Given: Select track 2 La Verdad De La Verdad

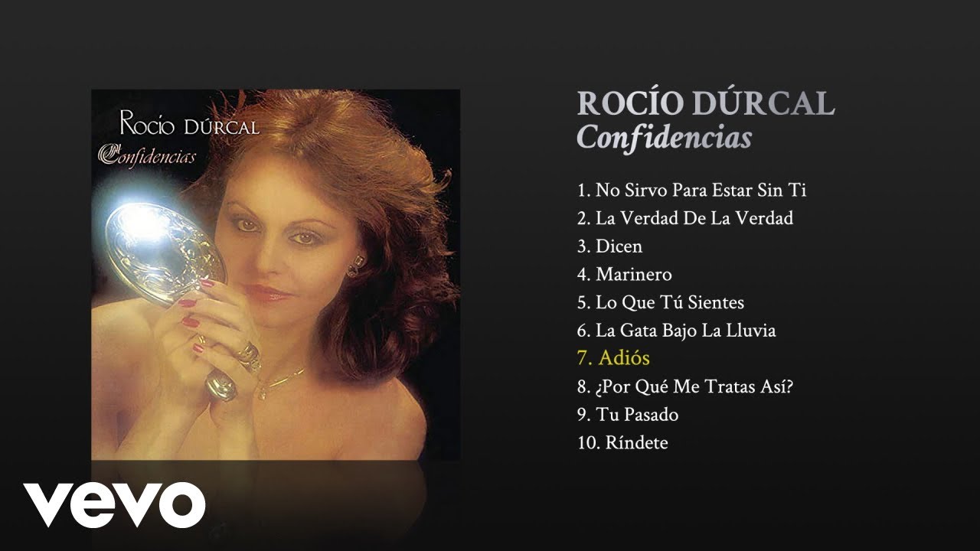Looking at the screenshot, I should (684, 218).
